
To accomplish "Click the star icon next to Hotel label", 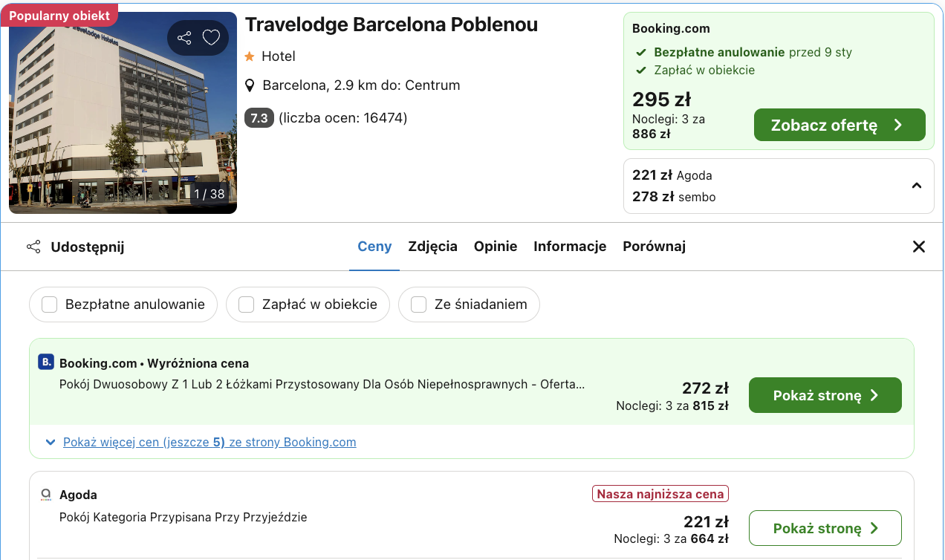I will tap(249, 56).
